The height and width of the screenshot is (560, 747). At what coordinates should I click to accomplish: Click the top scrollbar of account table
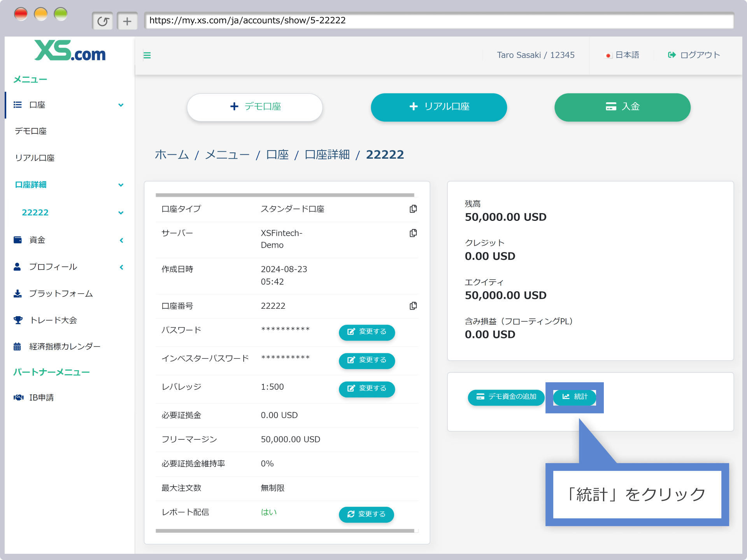pyautogui.click(x=285, y=195)
